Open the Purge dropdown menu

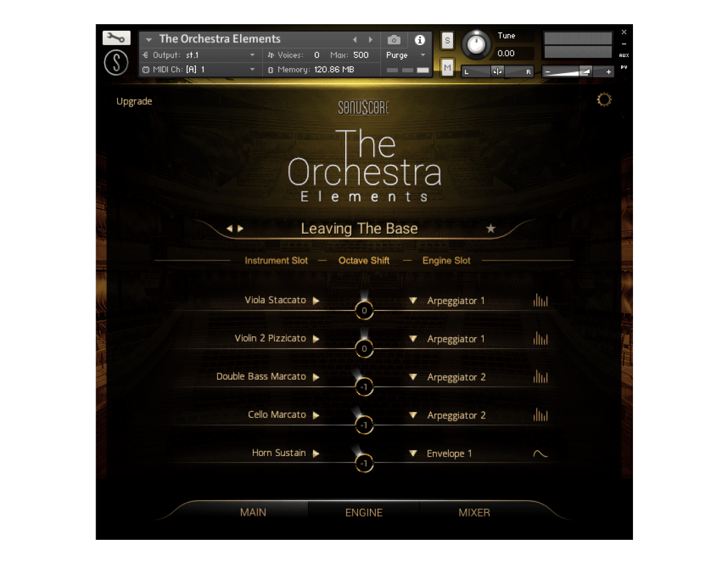click(405, 55)
